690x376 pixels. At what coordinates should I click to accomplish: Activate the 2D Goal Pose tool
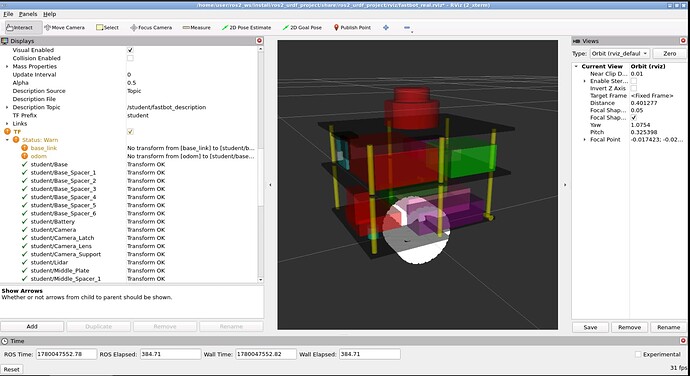pos(302,27)
